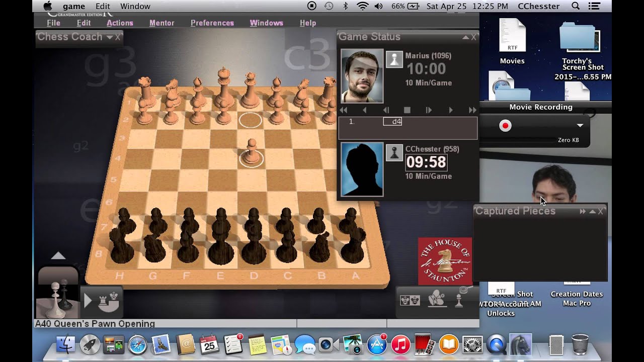Launch Safari from the Dock
644x362 pixels.
pos(137,345)
